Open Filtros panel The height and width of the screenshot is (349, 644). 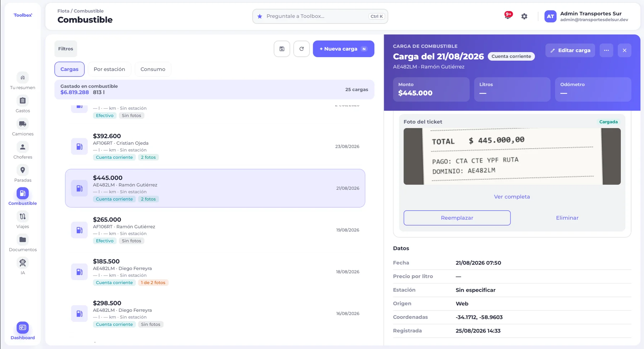click(66, 49)
